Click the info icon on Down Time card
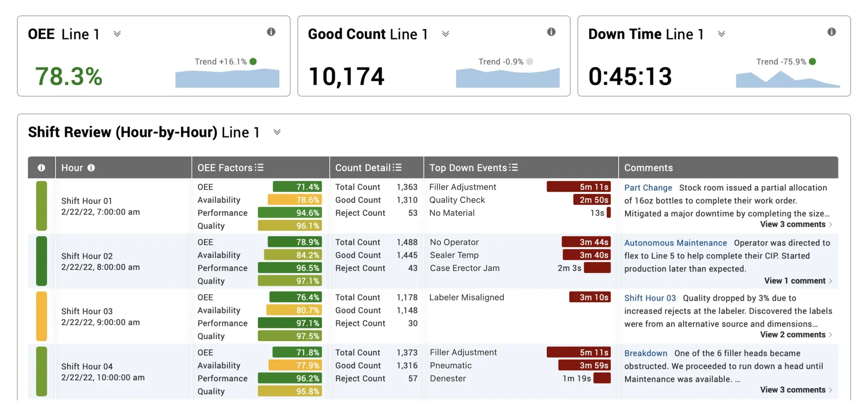 (832, 32)
